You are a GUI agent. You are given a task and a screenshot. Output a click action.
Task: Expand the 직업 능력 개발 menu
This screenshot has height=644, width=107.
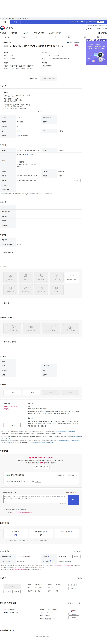[40, 33]
